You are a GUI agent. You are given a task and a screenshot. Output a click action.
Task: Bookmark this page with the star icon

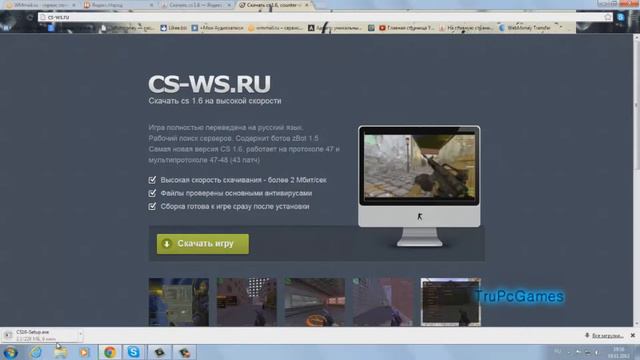[x=608, y=17]
